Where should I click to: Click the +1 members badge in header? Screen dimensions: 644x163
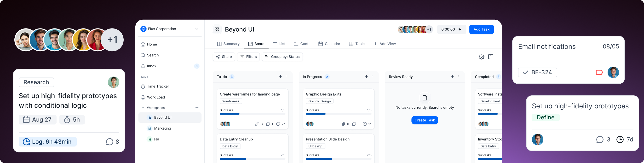[x=429, y=29]
